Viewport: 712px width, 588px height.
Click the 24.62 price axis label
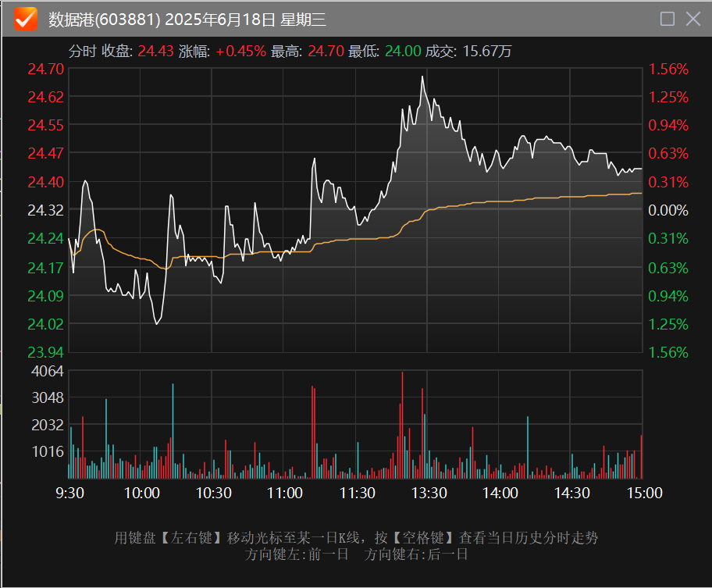tap(46, 97)
